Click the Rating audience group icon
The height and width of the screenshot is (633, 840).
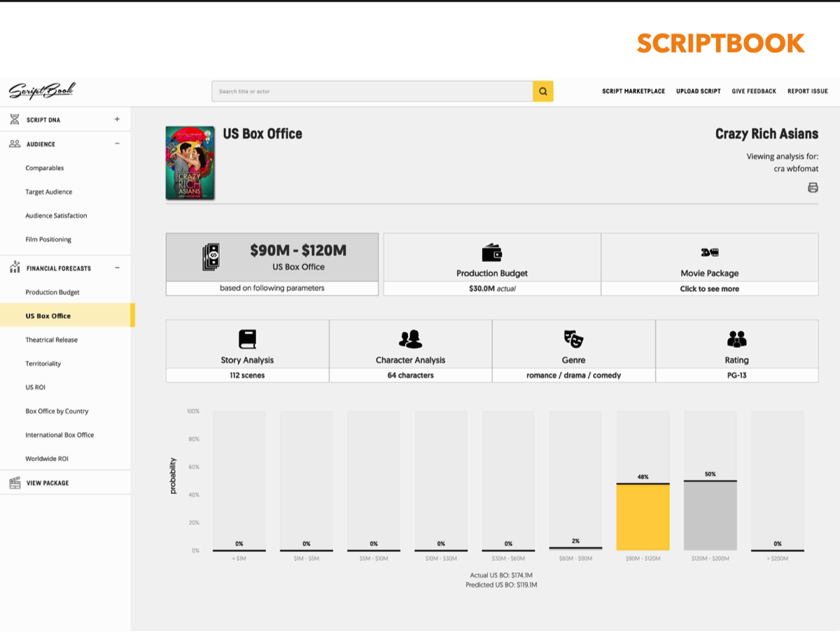736,340
